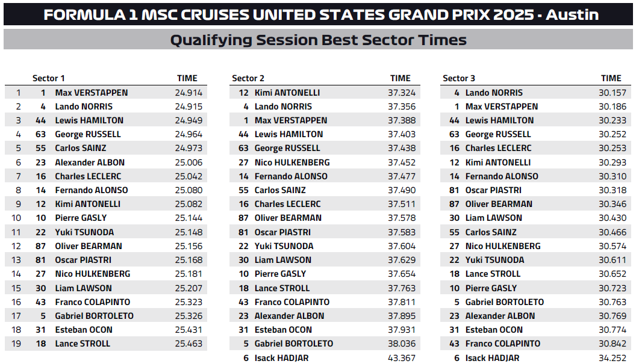
Task: Click the 24.914 Sector 1 time
Action: coord(190,93)
